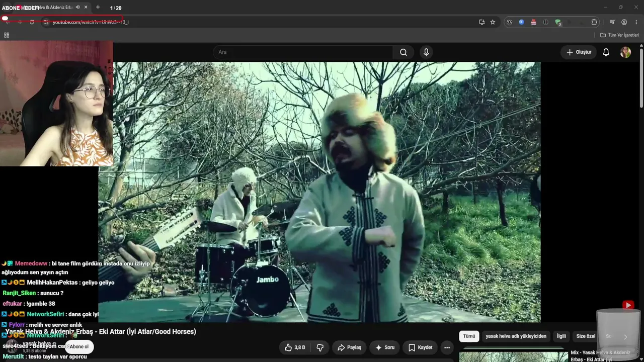Click the round dark extension icon
The width and height of the screenshot is (644, 362).
tap(545, 22)
